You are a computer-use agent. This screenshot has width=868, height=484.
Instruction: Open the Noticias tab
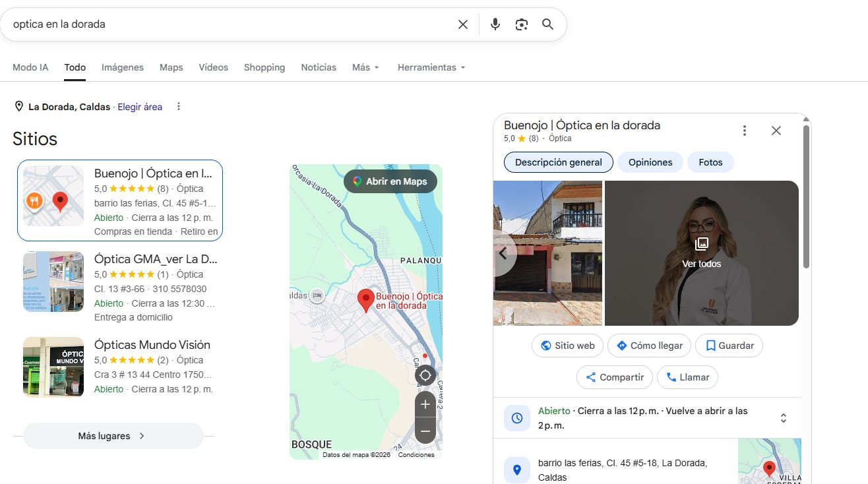point(319,67)
